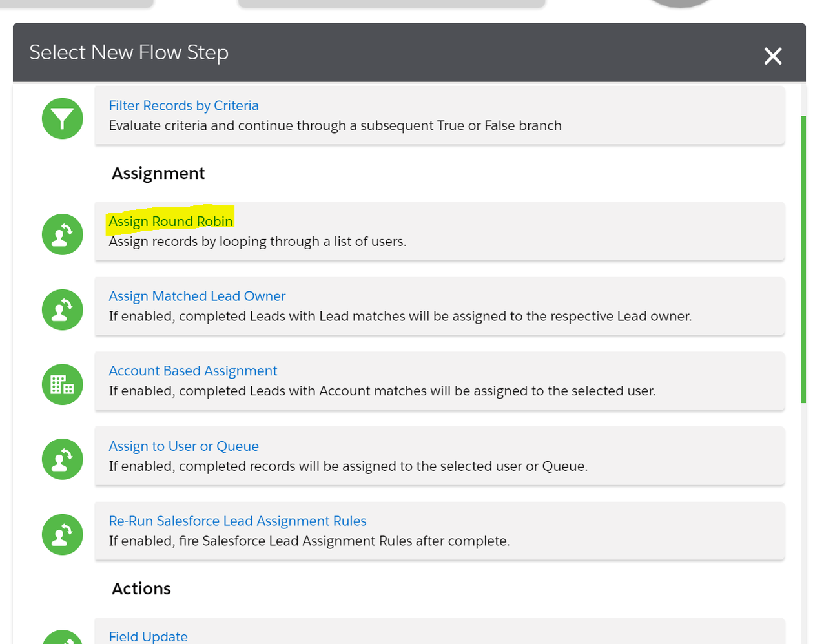The image size is (824, 644).
Task: Open the Field Update step link
Action: click(x=148, y=637)
